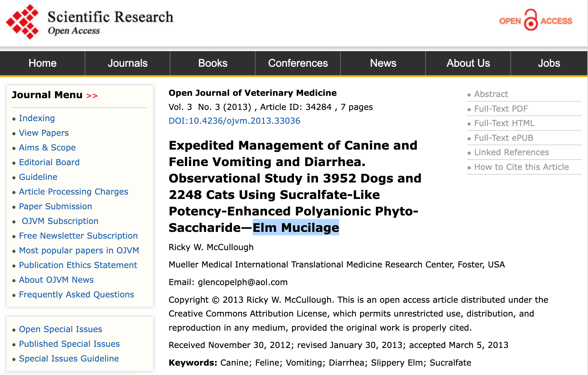Open the Journals navigation tab
Viewport: 588px width, 375px height.
tap(127, 63)
